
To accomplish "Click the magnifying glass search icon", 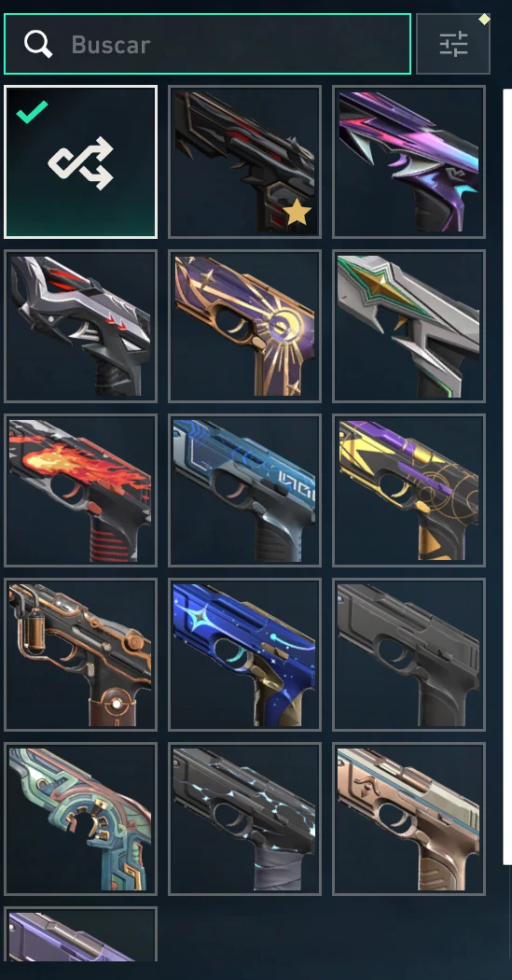I will [38, 44].
